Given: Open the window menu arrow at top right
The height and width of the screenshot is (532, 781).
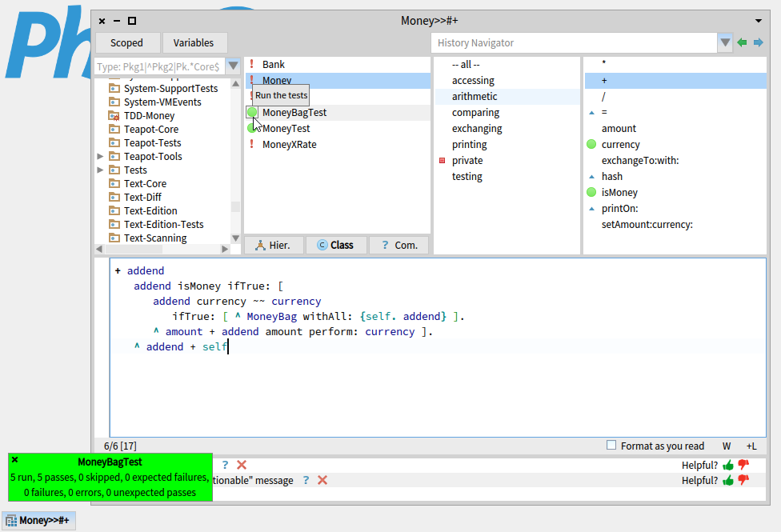Looking at the screenshot, I should [759, 21].
